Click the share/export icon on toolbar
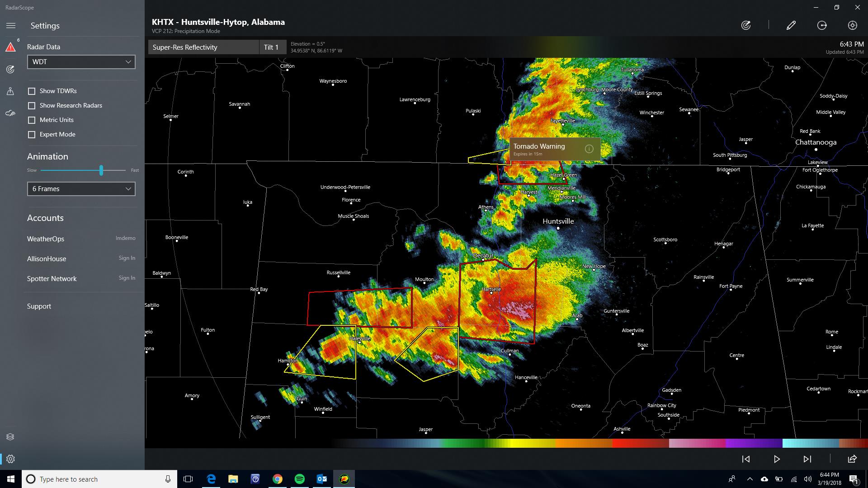The image size is (868, 488). click(x=853, y=459)
